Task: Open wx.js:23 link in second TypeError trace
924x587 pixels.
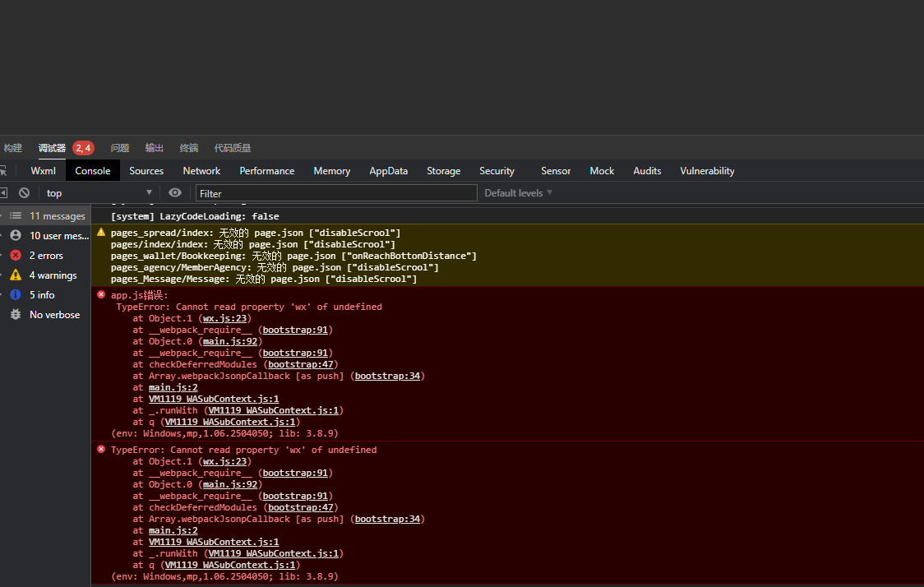Action: pyautogui.click(x=224, y=461)
